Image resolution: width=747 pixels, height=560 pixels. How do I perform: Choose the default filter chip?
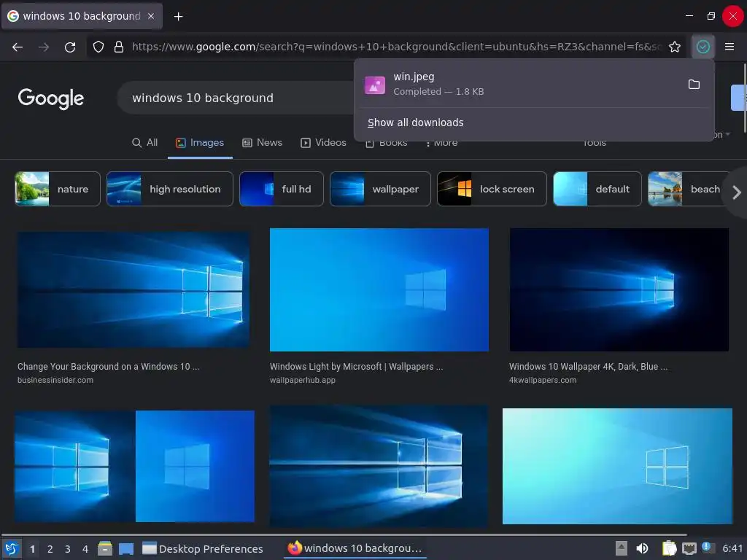(597, 189)
